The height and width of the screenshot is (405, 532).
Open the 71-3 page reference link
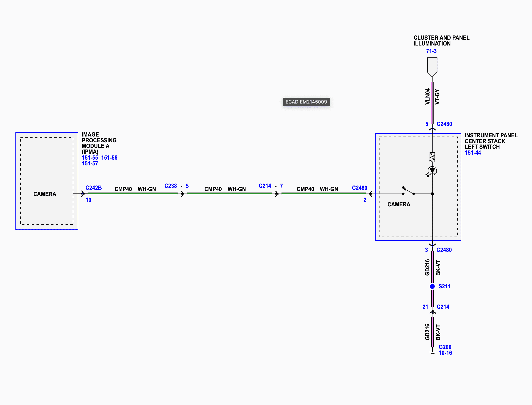(x=431, y=51)
